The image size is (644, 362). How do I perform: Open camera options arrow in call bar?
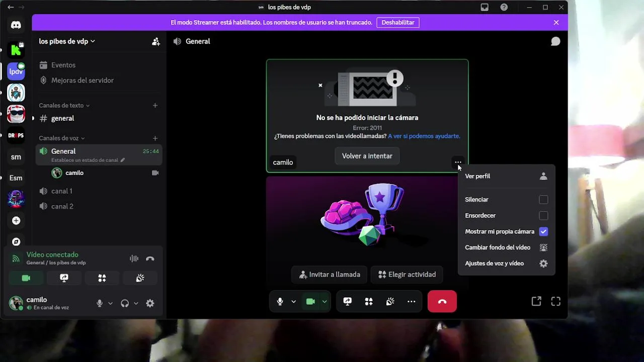tap(325, 302)
